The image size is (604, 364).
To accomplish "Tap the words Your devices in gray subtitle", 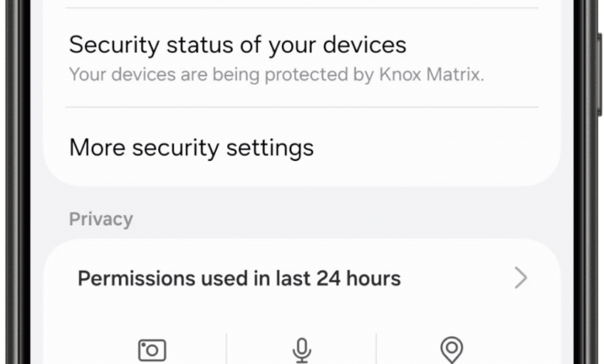I will click(x=122, y=74).
